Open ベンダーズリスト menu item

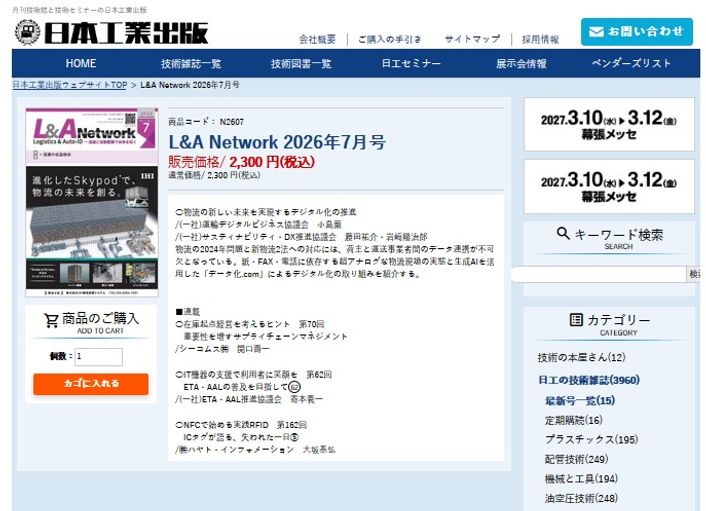point(631,63)
